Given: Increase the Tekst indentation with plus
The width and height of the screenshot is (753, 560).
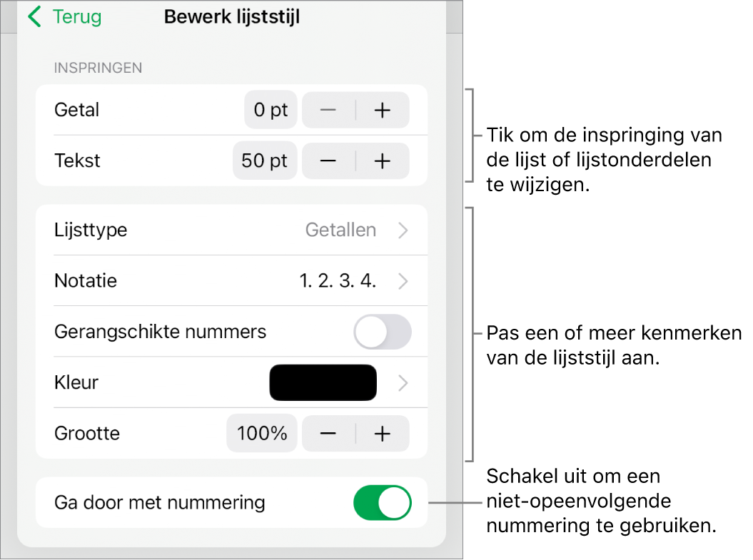Looking at the screenshot, I should point(383,161).
